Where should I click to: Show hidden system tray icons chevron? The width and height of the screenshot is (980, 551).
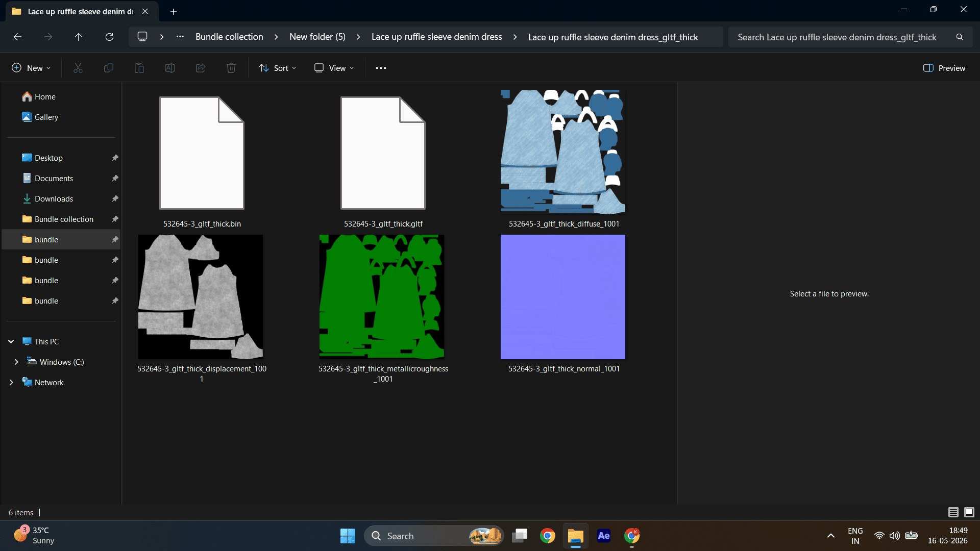[x=831, y=536]
